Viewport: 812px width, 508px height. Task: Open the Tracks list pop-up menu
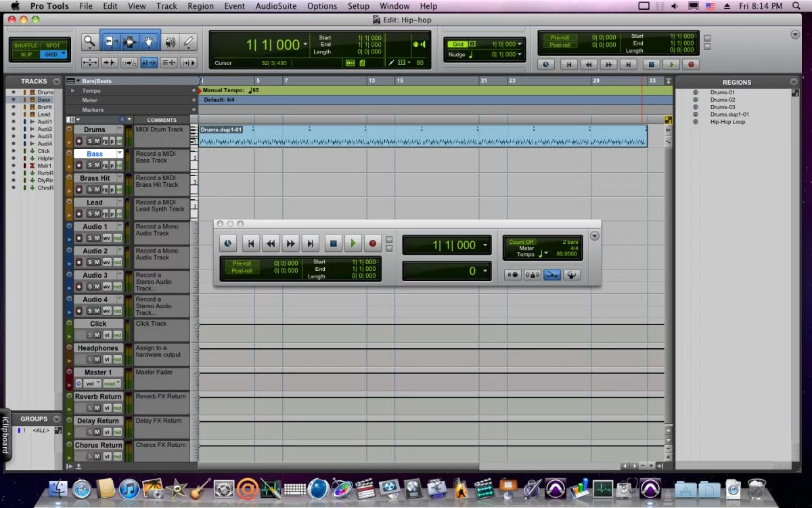click(57, 81)
